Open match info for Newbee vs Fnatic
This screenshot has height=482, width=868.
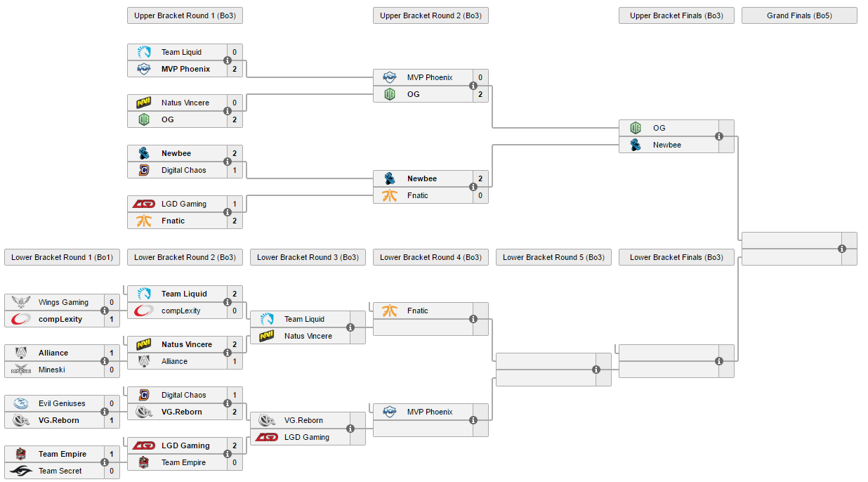tap(473, 187)
